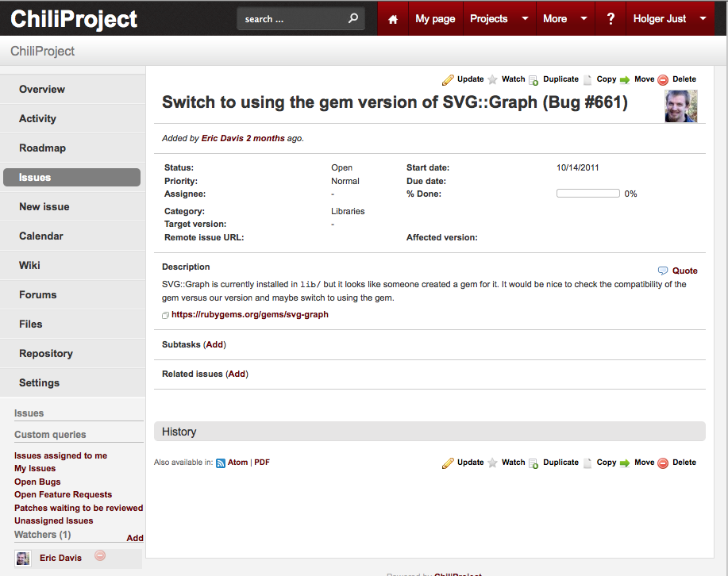Remove watcher Eric Davis with red icon
The image size is (728, 576).
(x=100, y=555)
